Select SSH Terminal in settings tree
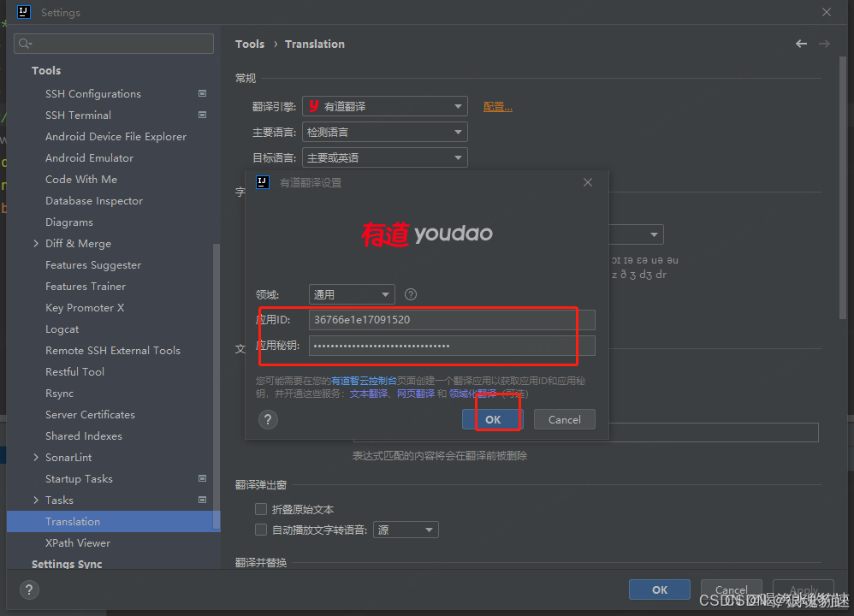854x616 pixels. click(78, 115)
